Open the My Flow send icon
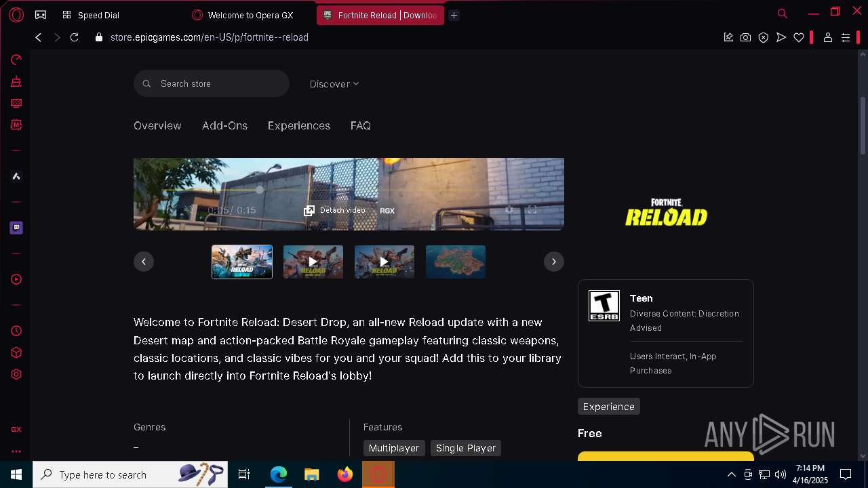This screenshot has height=488, width=868. pos(781,37)
